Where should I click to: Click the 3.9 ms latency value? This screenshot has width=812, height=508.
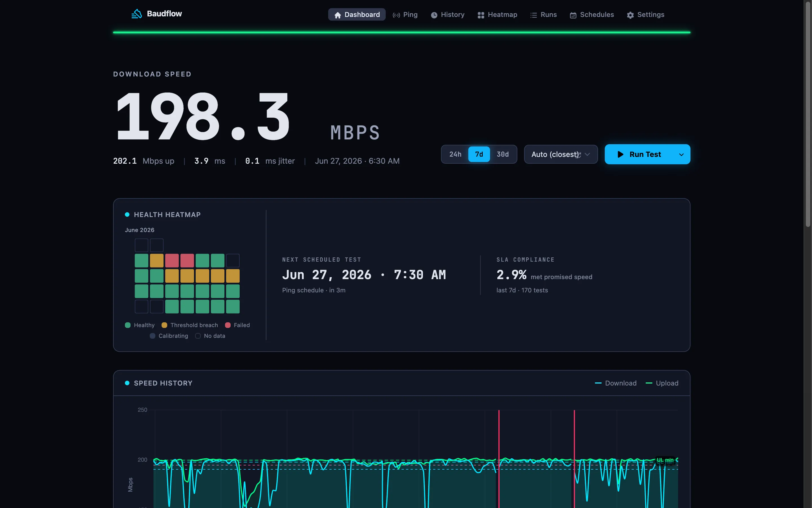210,161
